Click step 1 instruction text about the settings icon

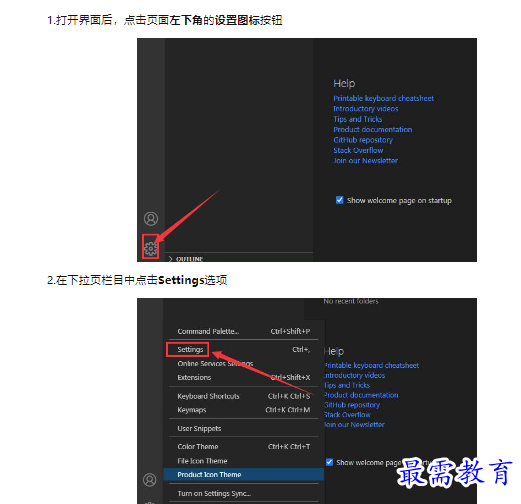click(165, 20)
